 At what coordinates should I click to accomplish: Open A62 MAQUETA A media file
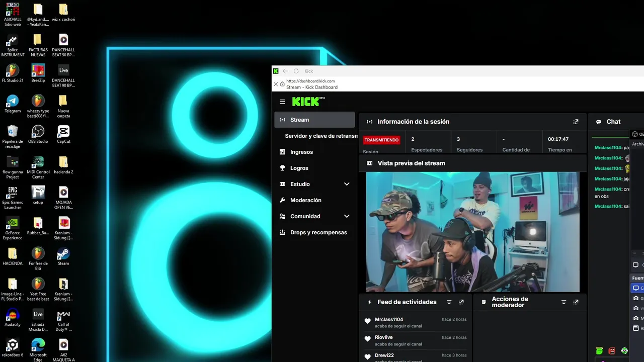(63, 350)
